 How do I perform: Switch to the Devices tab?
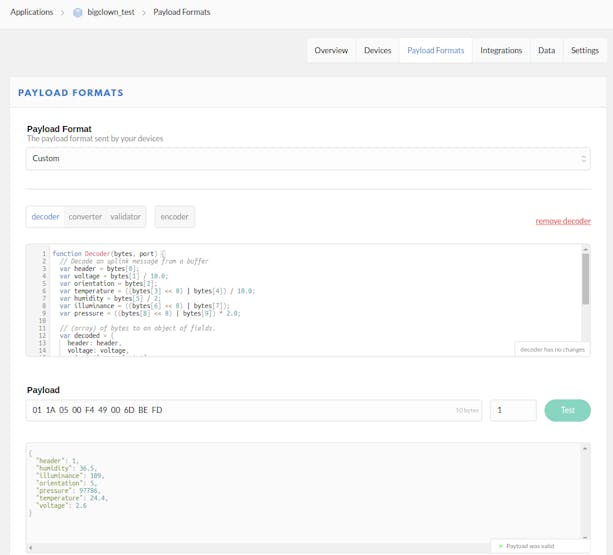[378, 50]
